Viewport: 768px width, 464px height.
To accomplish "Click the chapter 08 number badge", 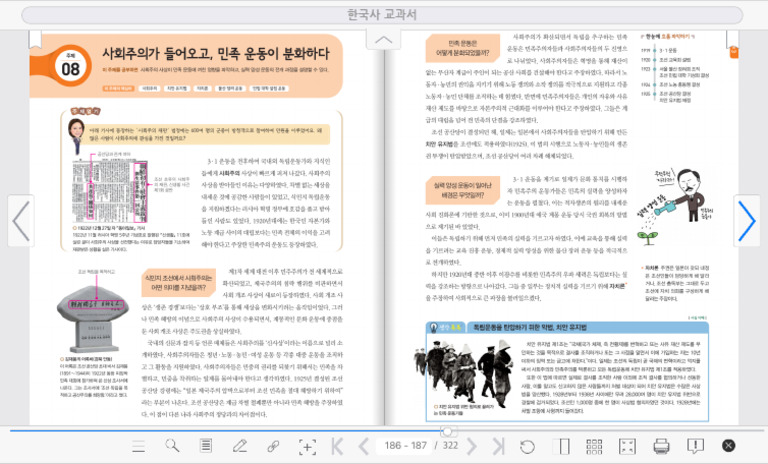I will point(71,66).
